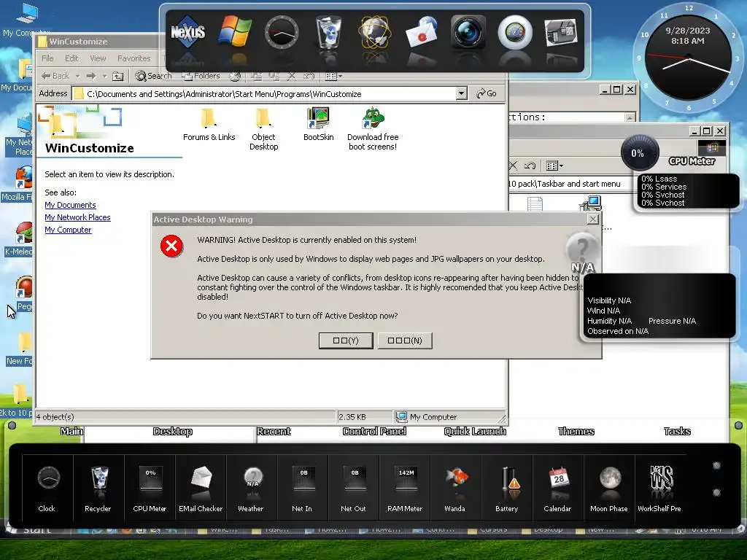Image resolution: width=747 pixels, height=560 pixels.
Task: Switch to the Recent shelf tab
Action: [274, 432]
